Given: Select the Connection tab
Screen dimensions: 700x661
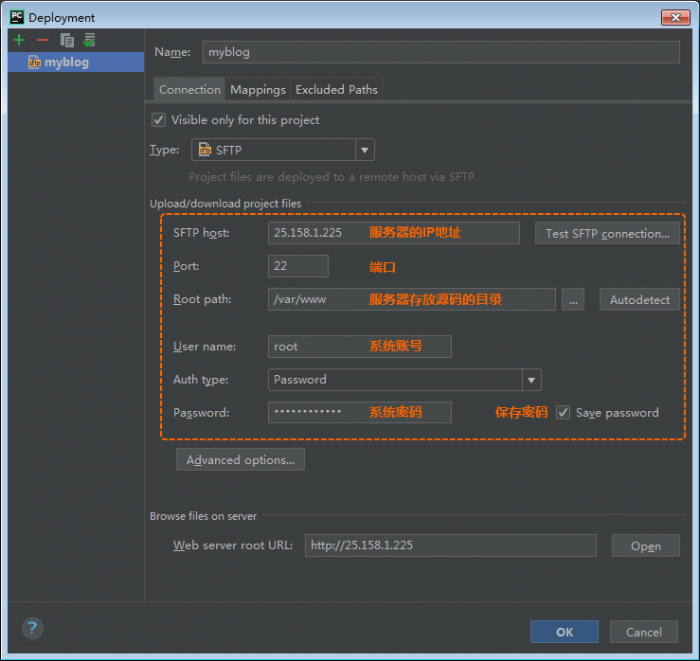Looking at the screenshot, I should coord(190,89).
